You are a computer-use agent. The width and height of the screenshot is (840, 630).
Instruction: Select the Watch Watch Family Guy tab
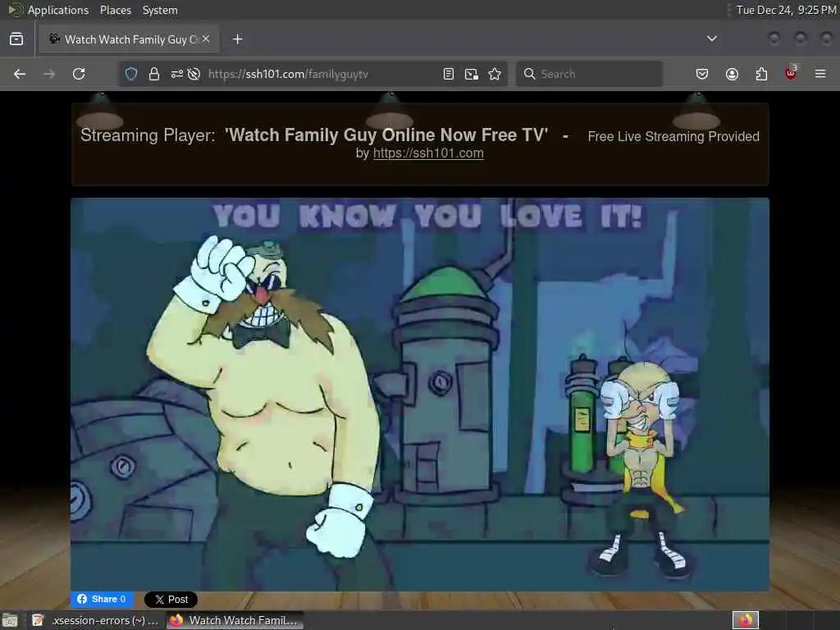pos(129,39)
